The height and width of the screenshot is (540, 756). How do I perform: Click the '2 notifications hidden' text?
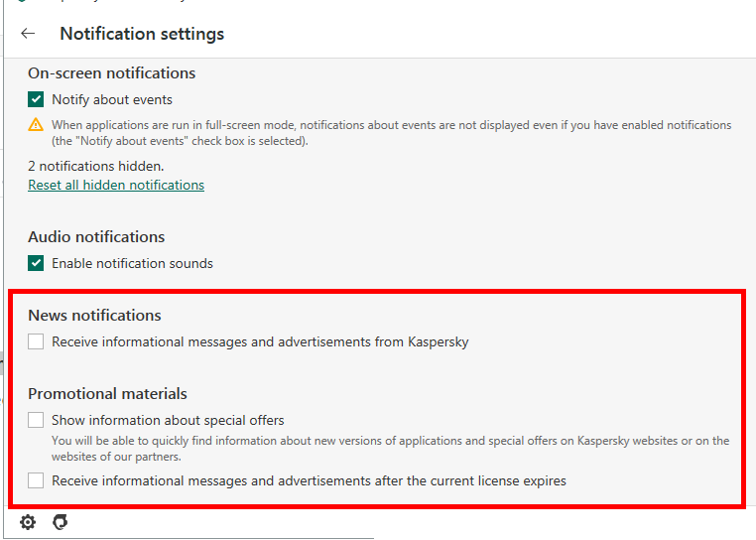[x=95, y=166]
